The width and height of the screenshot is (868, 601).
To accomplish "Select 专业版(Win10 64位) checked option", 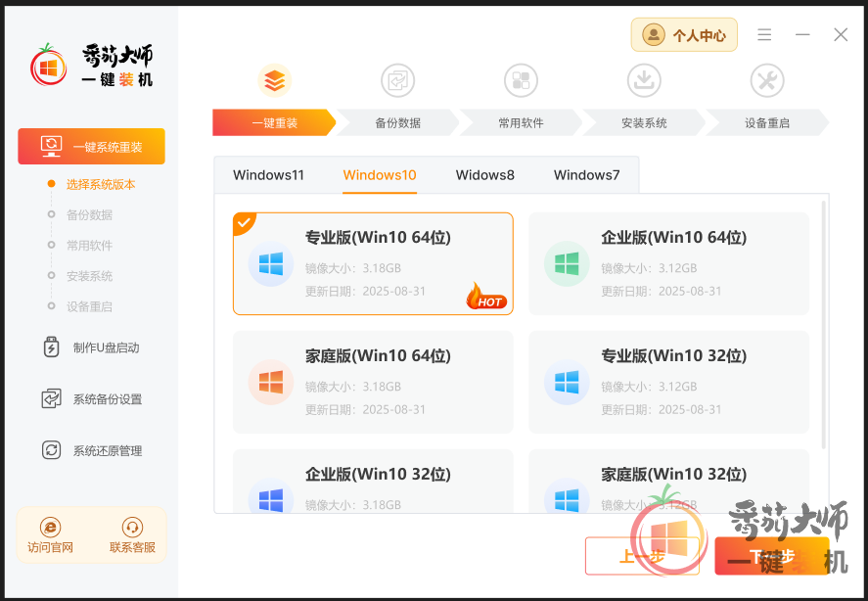I will coord(373,263).
